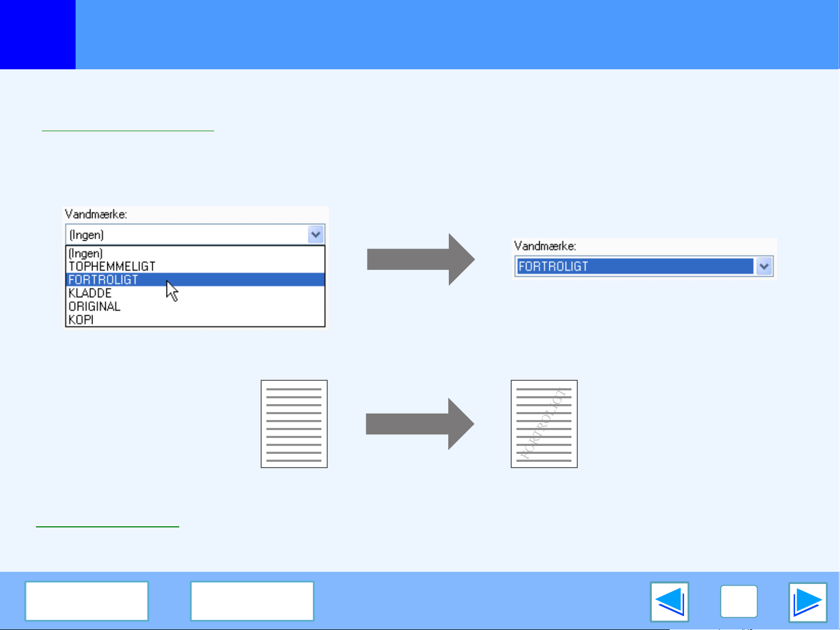Click the selected FORTROLIGT combo box field
The width and height of the screenshot is (840, 630).
(x=634, y=267)
